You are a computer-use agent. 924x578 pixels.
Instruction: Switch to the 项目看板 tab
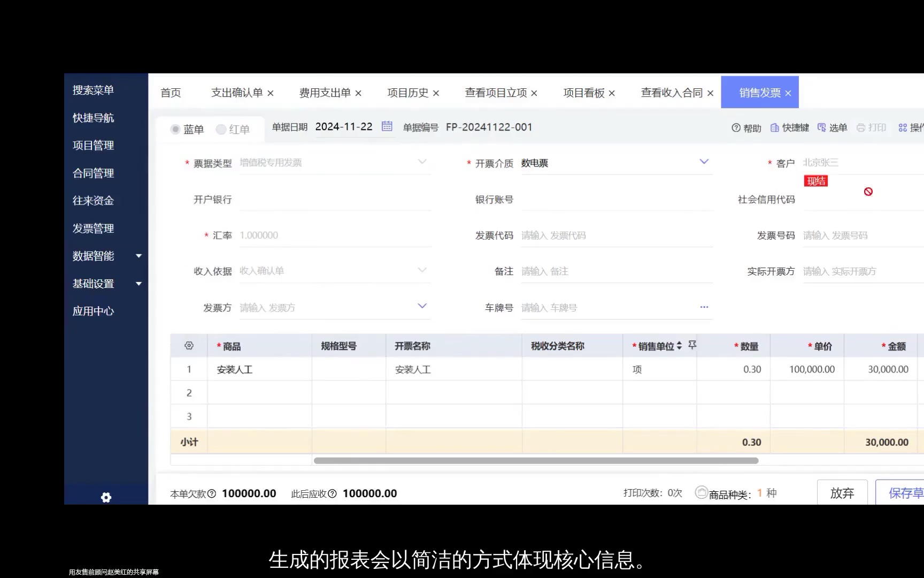[x=586, y=92]
